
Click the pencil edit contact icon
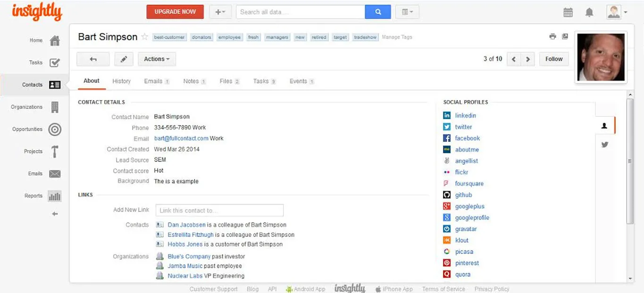click(124, 59)
